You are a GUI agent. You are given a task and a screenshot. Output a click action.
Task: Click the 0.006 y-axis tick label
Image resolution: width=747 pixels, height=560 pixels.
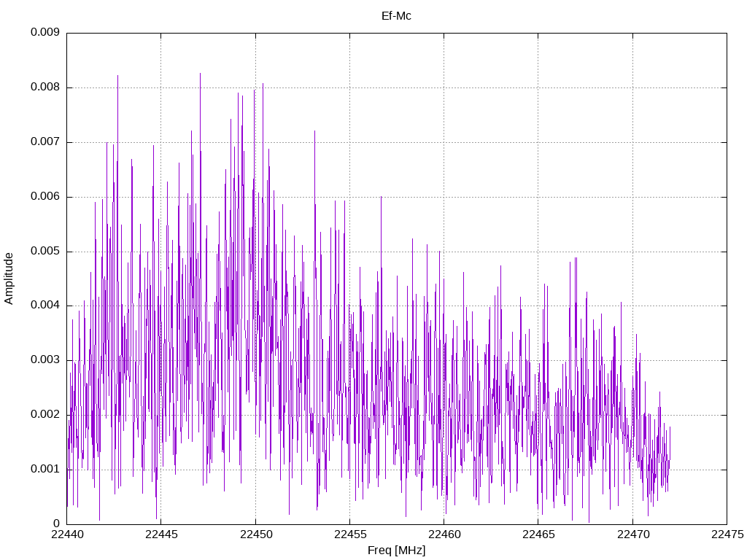tap(44, 197)
